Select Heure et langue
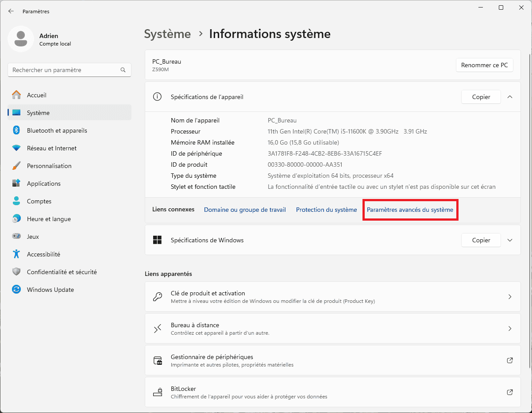 point(69,219)
